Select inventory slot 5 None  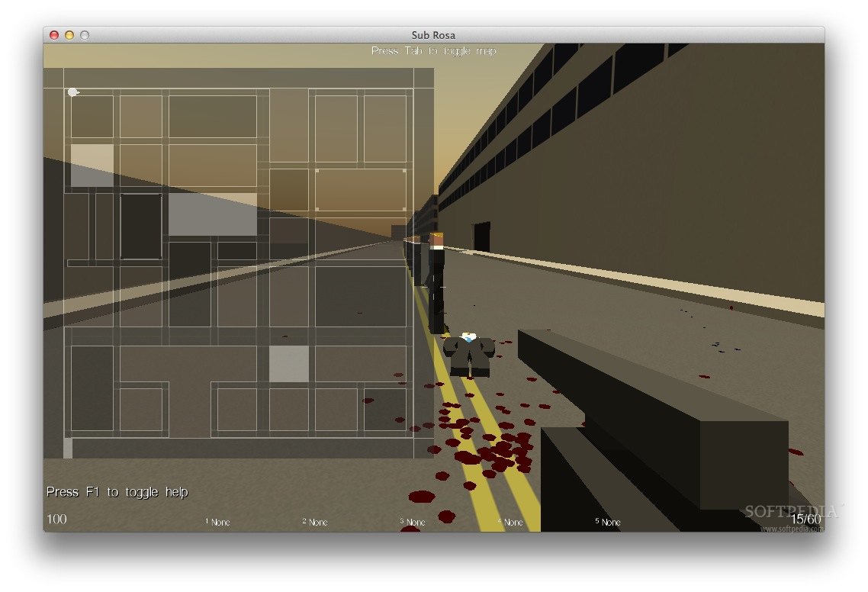coord(608,522)
